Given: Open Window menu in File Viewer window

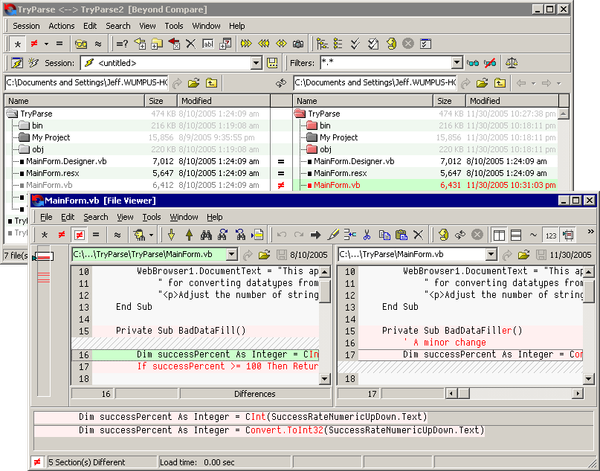Looking at the screenshot, I should point(184,217).
